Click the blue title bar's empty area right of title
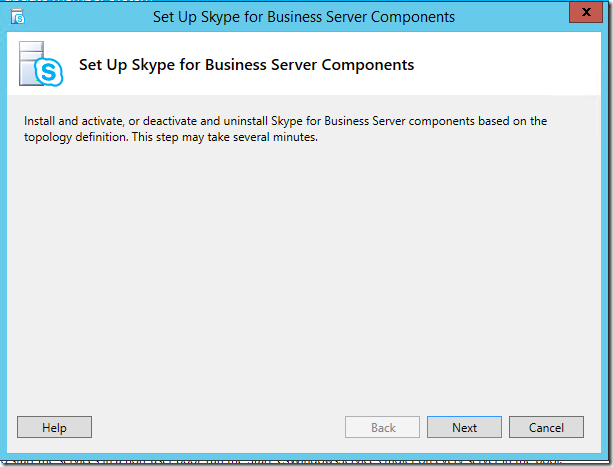This screenshot has height=467, width=613. click(x=512, y=17)
